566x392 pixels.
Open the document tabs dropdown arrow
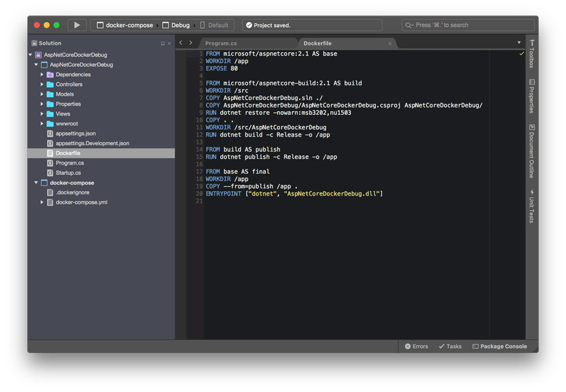[519, 42]
